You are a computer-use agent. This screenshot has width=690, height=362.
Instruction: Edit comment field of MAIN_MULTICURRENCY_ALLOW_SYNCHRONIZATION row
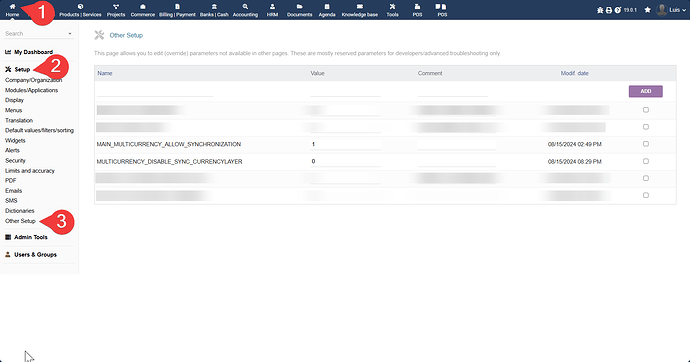(457, 144)
